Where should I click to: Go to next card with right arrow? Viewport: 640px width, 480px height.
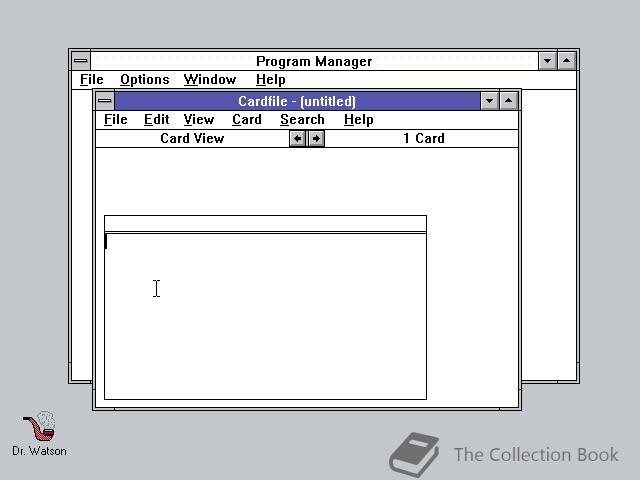coord(316,139)
